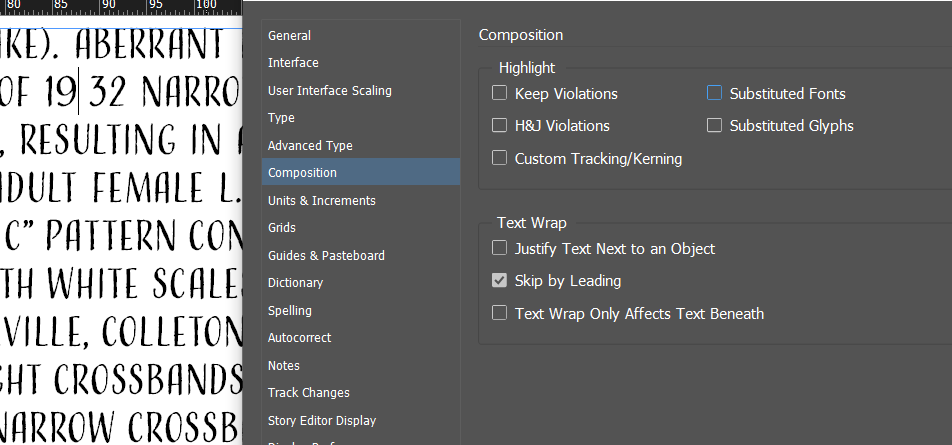The height and width of the screenshot is (445, 952).
Task: Go to Type preferences
Action: point(281,118)
